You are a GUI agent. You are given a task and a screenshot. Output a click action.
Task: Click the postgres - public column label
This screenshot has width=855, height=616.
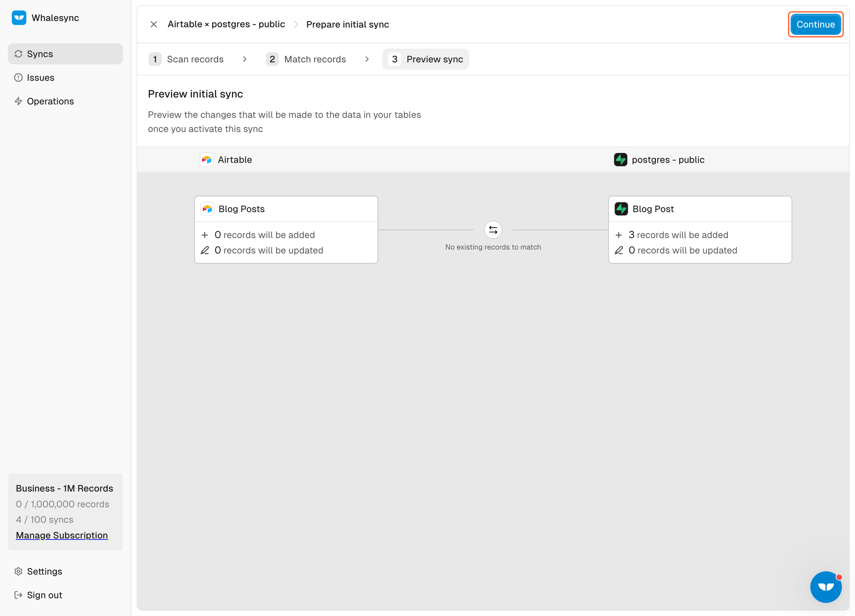point(668,160)
